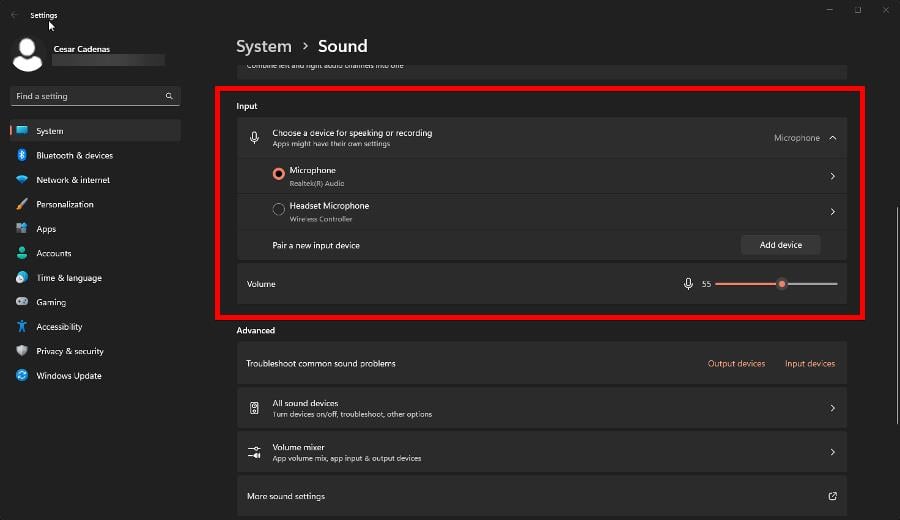Select the Microphone Realtek radio button
Viewport: 900px width, 520px height.
[x=278, y=174]
